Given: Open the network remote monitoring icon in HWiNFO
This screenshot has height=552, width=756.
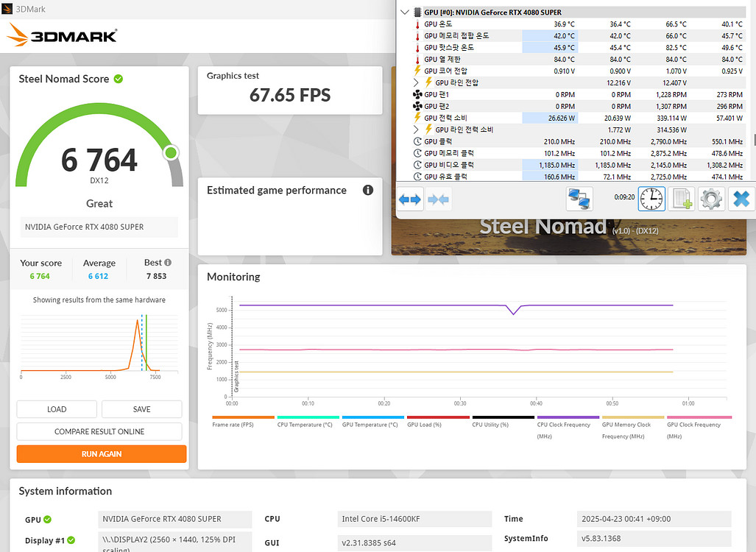Looking at the screenshot, I should [579, 199].
